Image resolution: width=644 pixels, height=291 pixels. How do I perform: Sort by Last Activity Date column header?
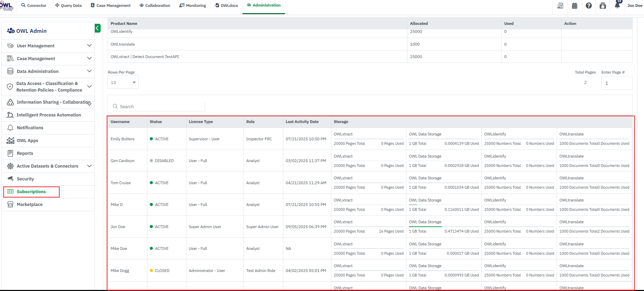coord(302,122)
